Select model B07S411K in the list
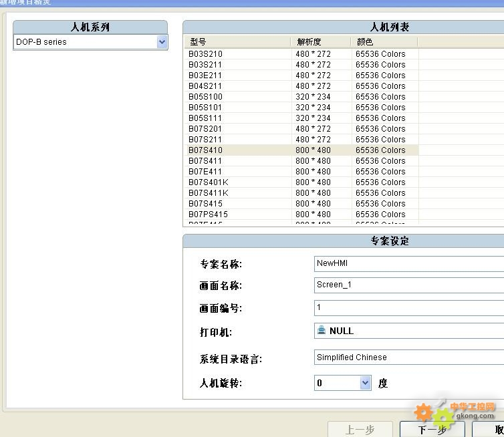Screen dimensions: 504x437 (x=209, y=193)
